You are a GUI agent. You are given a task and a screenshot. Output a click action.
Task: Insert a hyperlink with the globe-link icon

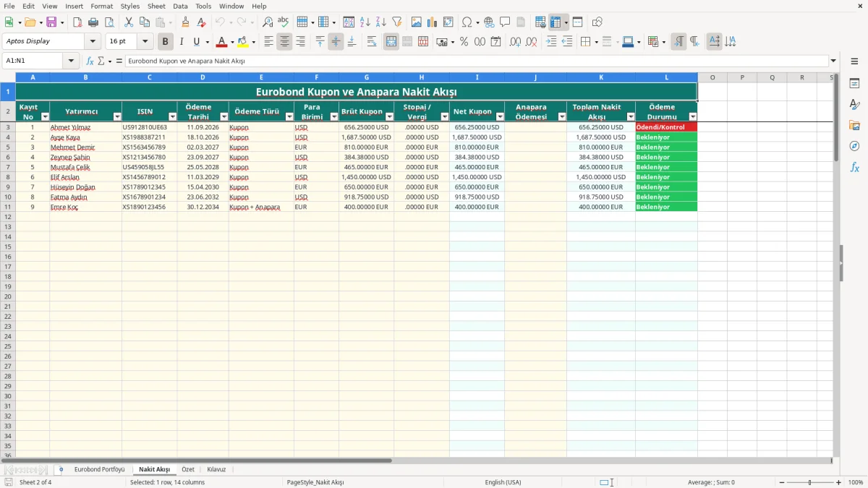489,22
